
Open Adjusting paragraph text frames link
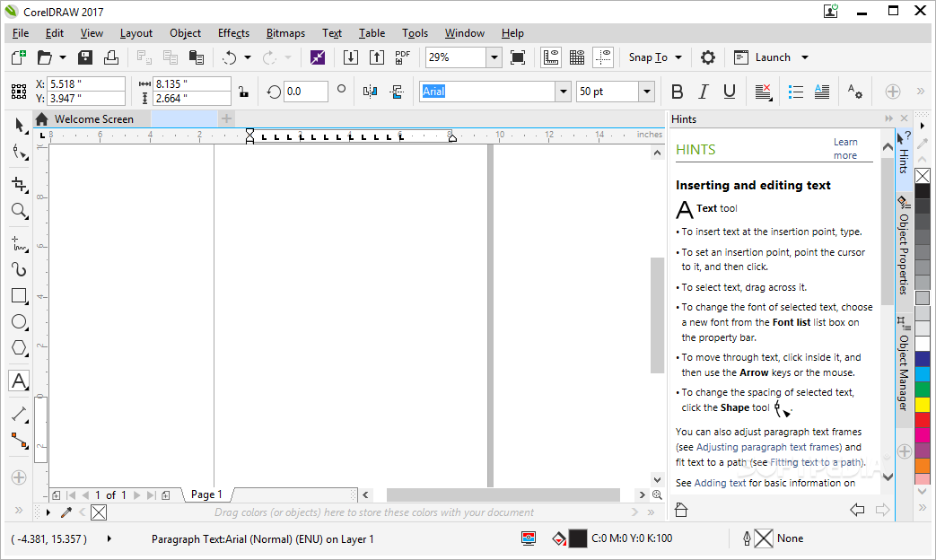point(769,447)
